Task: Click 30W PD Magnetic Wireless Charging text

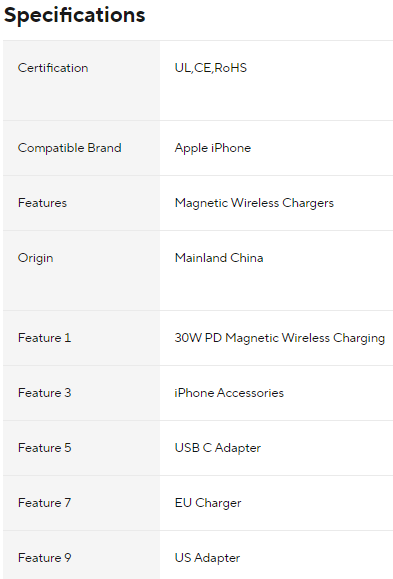Action: (x=280, y=338)
